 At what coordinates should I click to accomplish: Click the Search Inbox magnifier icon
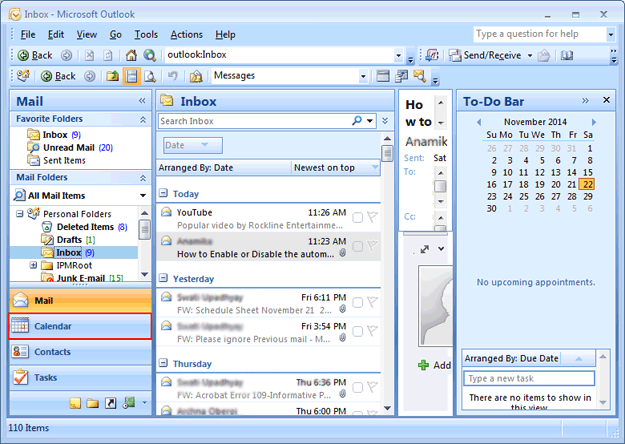click(357, 120)
